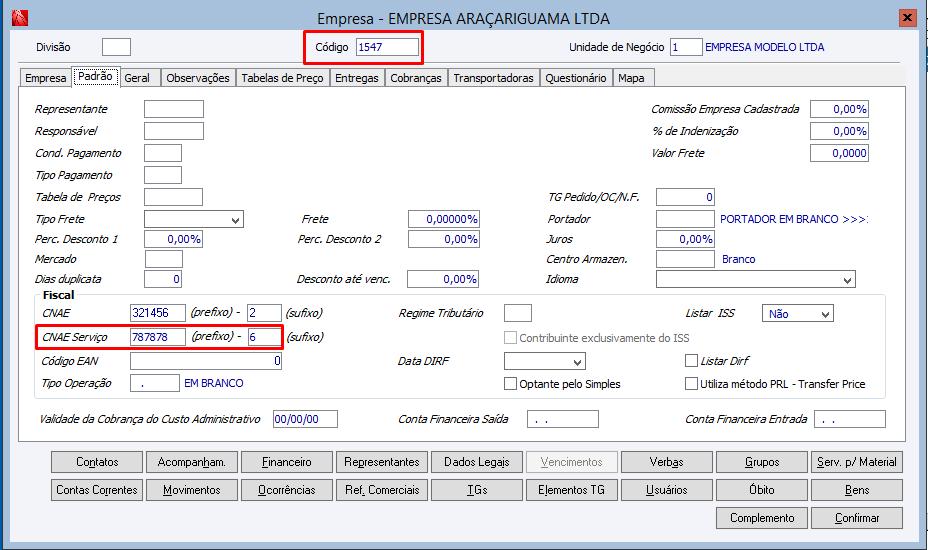Focus the Tabela de Preços field
This screenshot has width=928, height=550.
[173, 197]
